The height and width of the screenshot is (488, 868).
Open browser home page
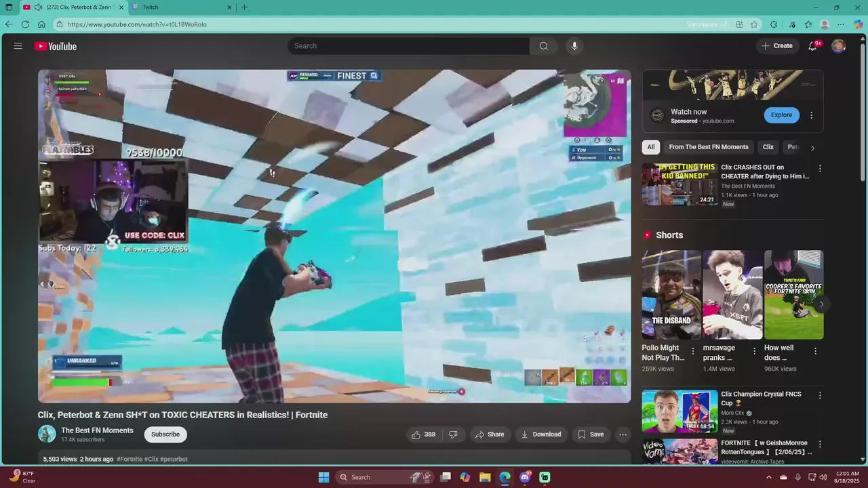41,24
